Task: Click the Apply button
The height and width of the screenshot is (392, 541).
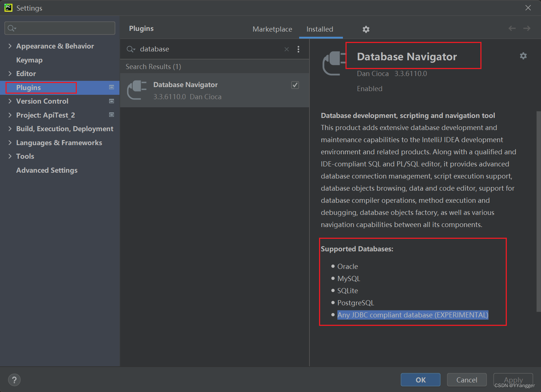Action: tap(513, 380)
